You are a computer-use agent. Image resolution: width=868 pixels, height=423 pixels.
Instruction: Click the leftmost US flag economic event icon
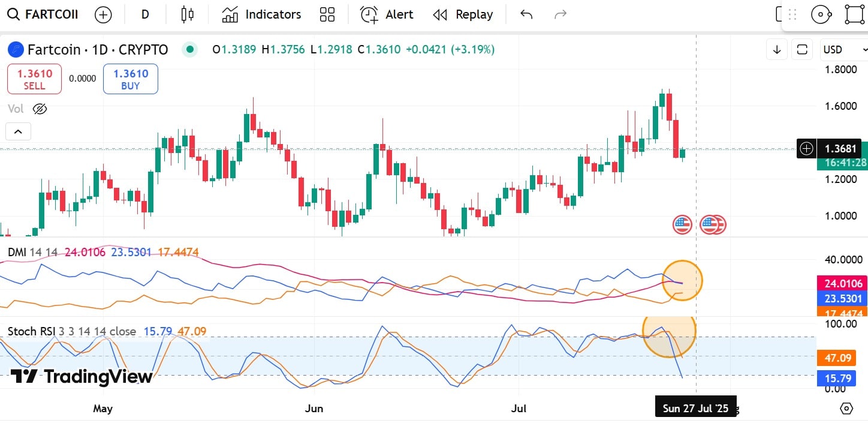(x=682, y=225)
